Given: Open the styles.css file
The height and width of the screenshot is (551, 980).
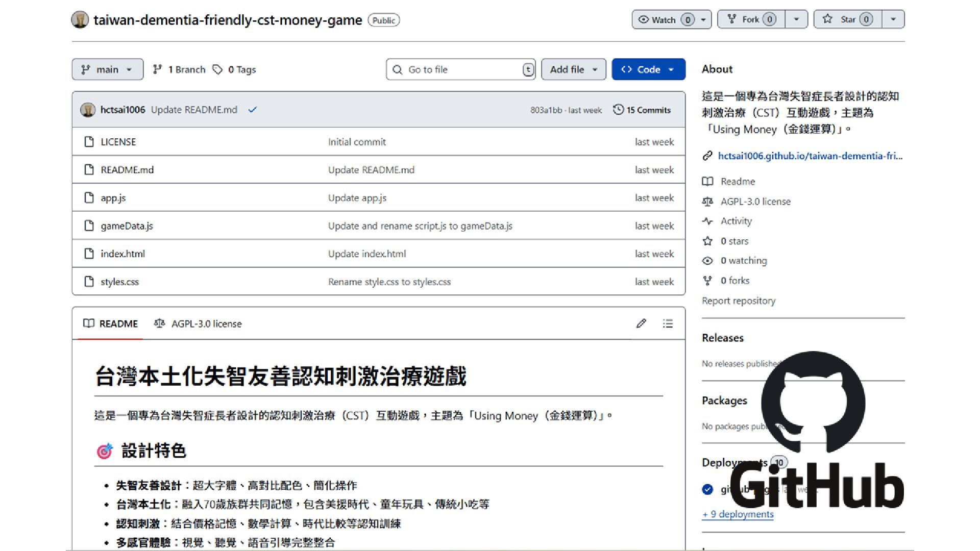Looking at the screenshot, I should pyautogui.click(x=119, y=282).
